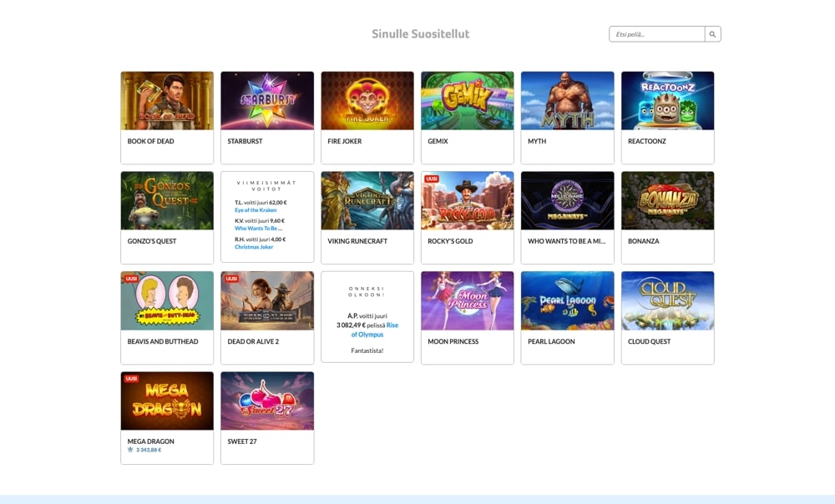
Task: Open the Book of Dead game thumbnail
Action: click(x=167, y=101)
